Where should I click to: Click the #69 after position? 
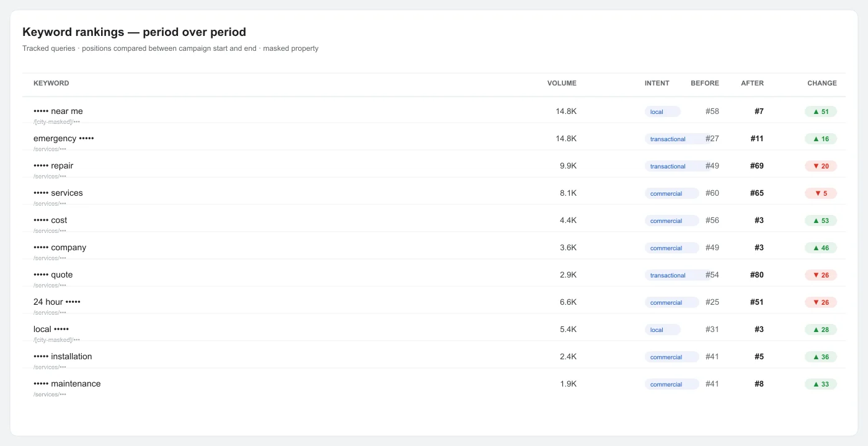pyautogui.click(x=757, y=166)
